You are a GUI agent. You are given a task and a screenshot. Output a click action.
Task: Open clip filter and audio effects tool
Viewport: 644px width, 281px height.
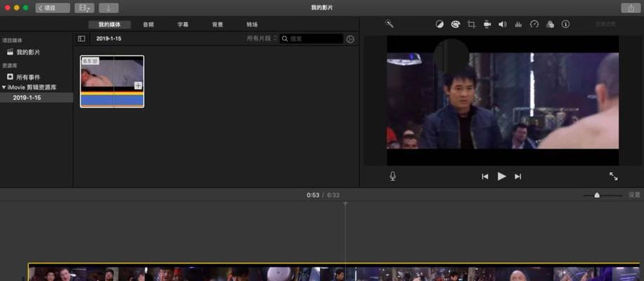coord(550,24)
